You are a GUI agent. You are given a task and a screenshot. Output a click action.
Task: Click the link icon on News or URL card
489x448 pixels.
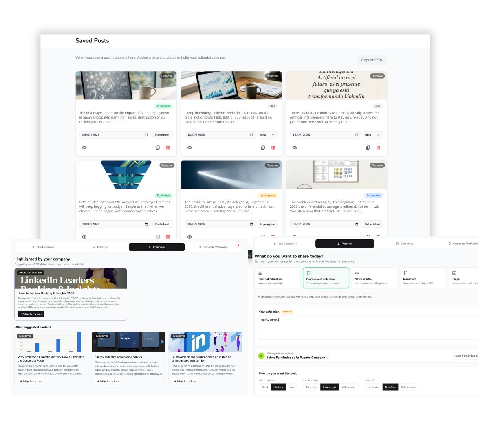(x=357, y=273)
